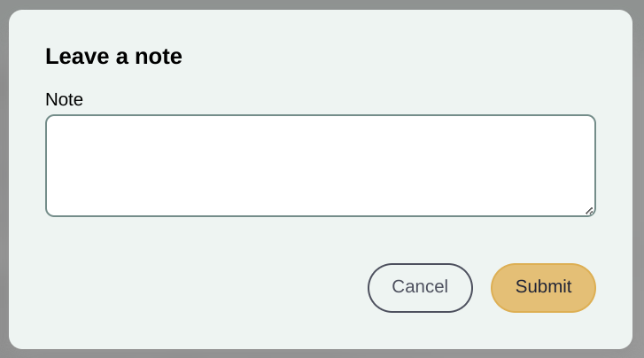
Task: Select the dialog title text
Action: tap(113, 57)
